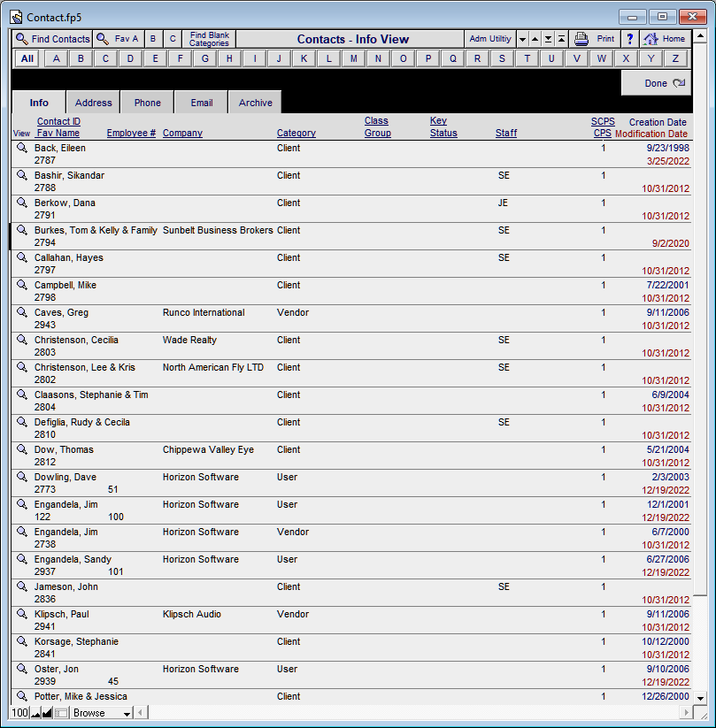This screenshot has width=716, height=728.
Task: Jump to first record arrow button
Action: [x=561, y=39]
